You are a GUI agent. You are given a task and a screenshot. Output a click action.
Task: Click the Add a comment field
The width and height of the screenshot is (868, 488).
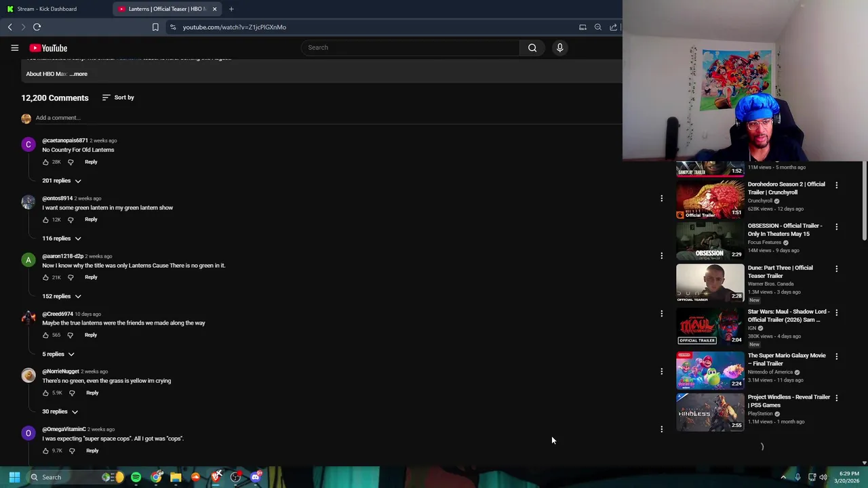329,118
